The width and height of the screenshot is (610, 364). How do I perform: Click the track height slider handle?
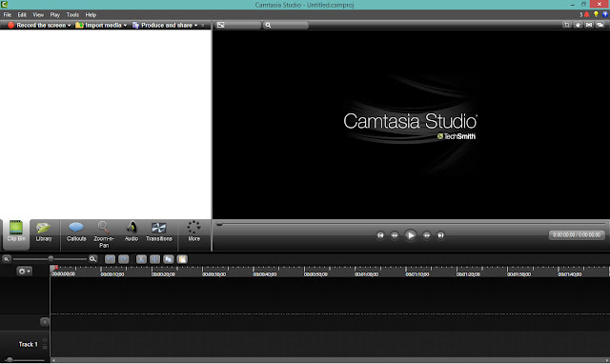pos(10,360)
